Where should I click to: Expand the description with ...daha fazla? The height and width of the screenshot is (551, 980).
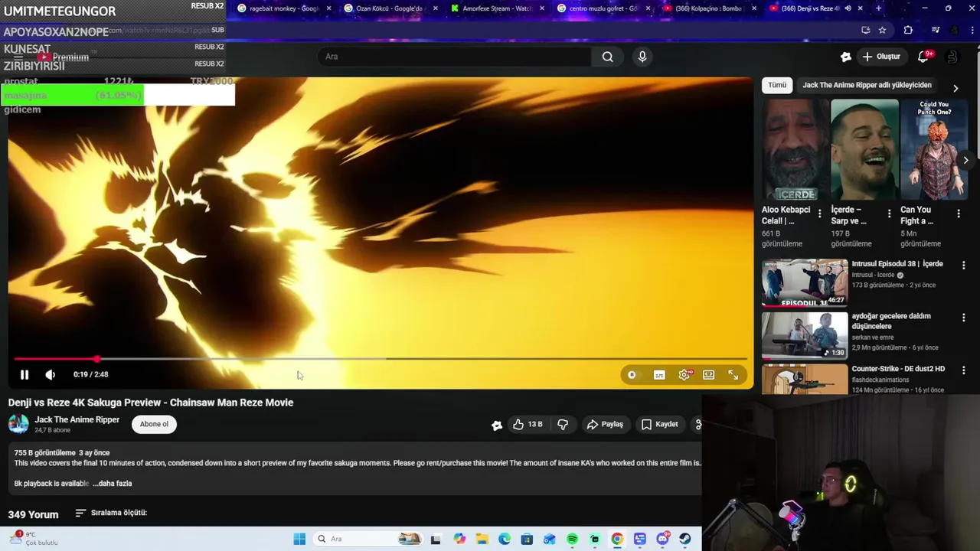(112, 483)
